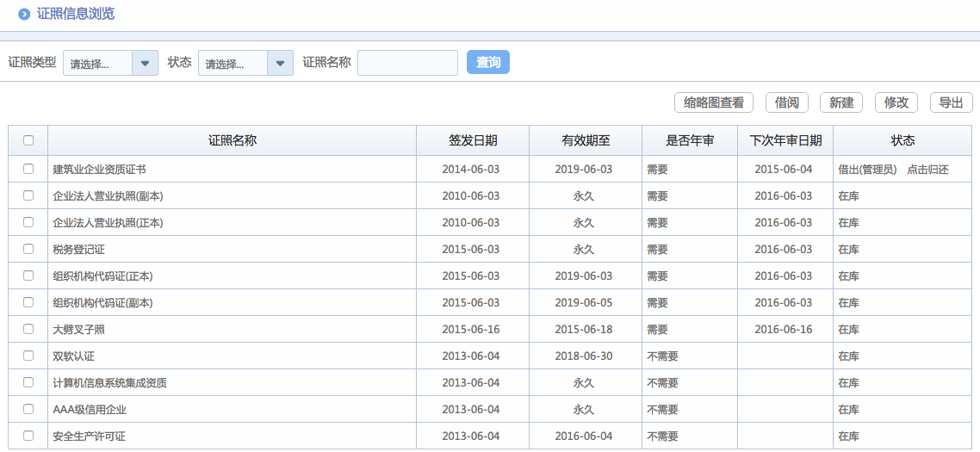Image resolution: width=980 pixels, height=452 pixels.
Task: Click the 下次年审日期 column header
Action: (x=785, y=140)
